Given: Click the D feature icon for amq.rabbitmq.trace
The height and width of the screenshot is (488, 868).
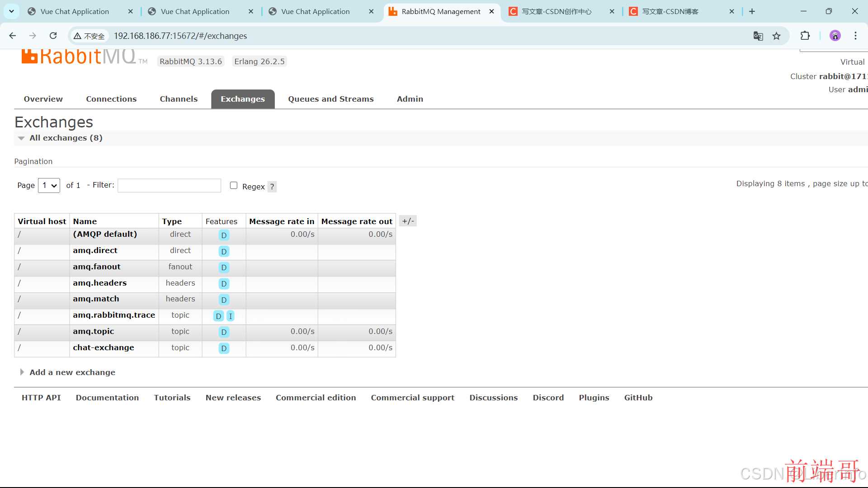Looking at the screenshot, I should pos(218,316).
